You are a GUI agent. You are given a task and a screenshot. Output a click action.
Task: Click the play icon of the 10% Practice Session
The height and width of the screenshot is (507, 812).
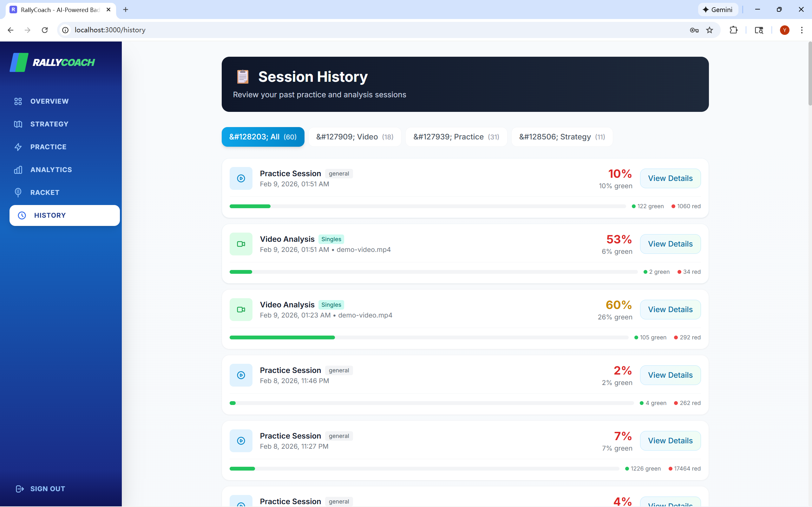[x=241, y=178]
